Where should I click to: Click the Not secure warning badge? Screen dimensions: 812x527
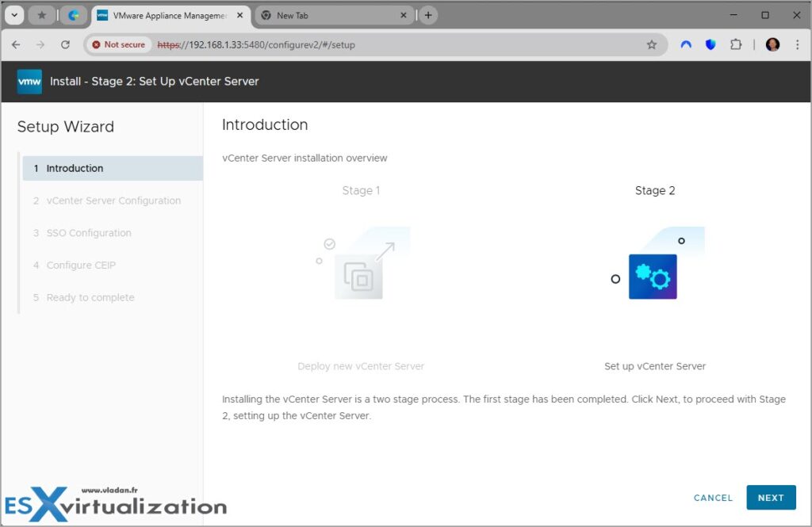tap(117, 44)
